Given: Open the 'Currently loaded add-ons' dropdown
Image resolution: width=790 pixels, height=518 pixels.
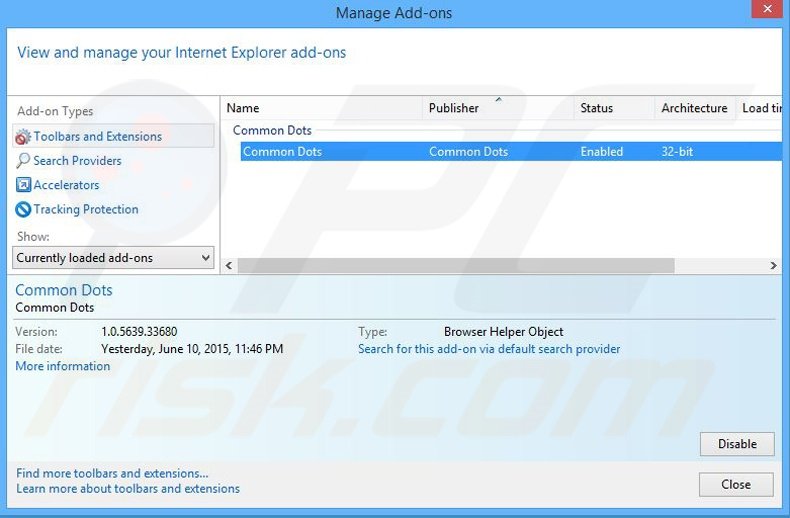Looking at the screenshot, I should point(113,257).
